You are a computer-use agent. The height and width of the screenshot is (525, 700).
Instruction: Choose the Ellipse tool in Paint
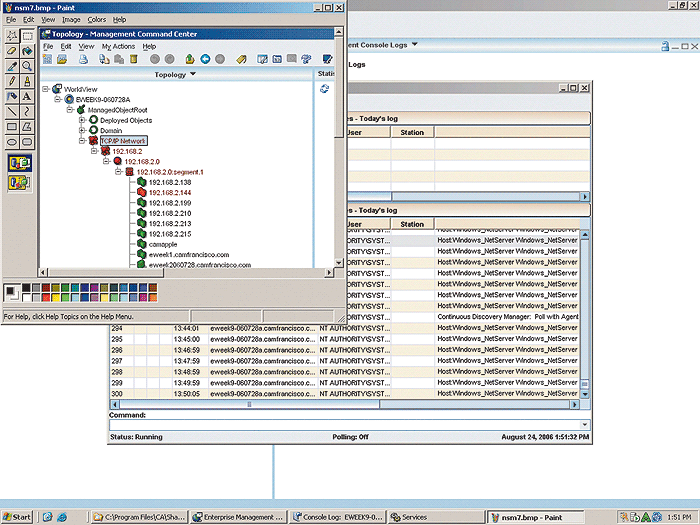tap(12, 142)
